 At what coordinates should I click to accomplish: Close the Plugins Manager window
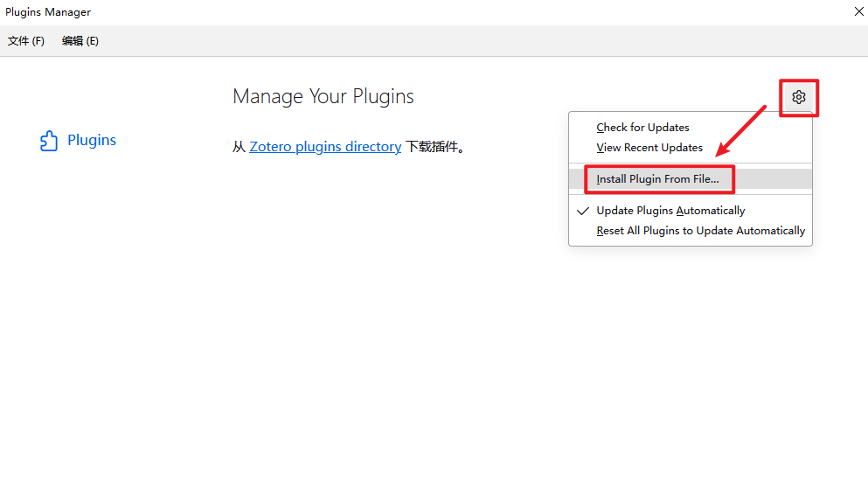pyautogui.click(x=856, y=12)
